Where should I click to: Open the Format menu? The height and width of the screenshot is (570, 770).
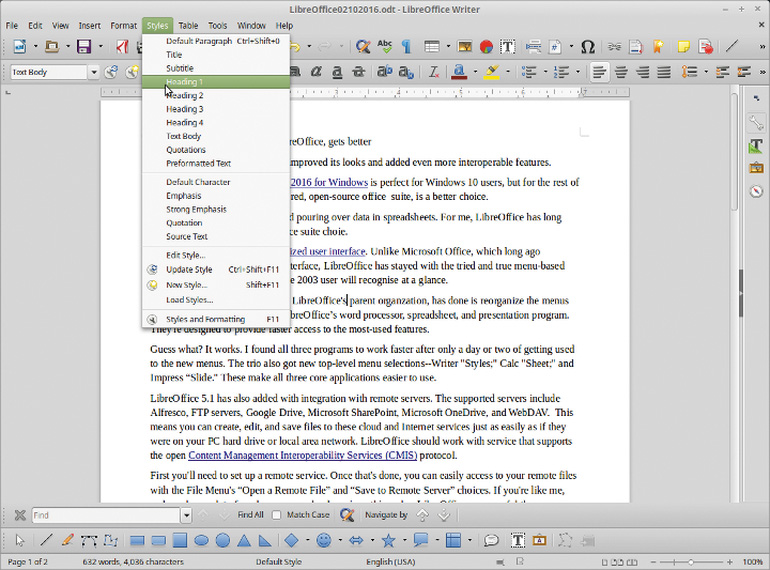(123, 26)
